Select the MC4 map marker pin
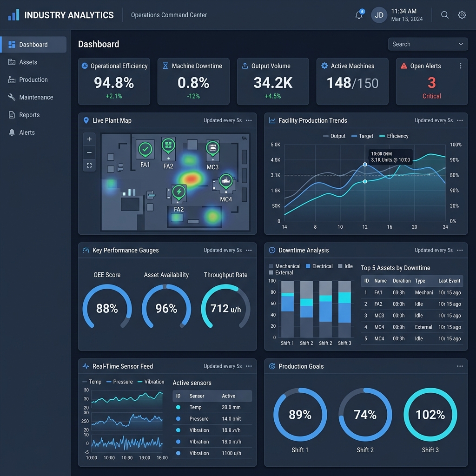Screen dimensions: 476x476 [226, 182]
